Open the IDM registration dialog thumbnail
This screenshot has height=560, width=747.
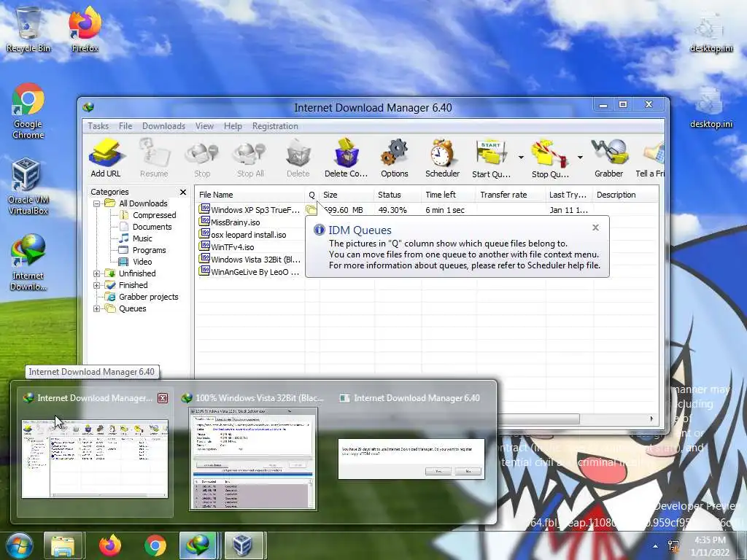(411, 459)
